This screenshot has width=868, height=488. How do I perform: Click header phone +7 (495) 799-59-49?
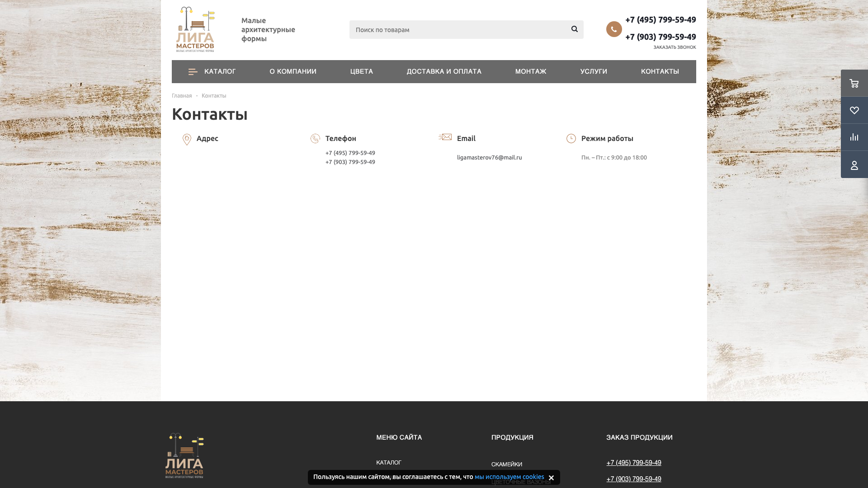point(660,19)
